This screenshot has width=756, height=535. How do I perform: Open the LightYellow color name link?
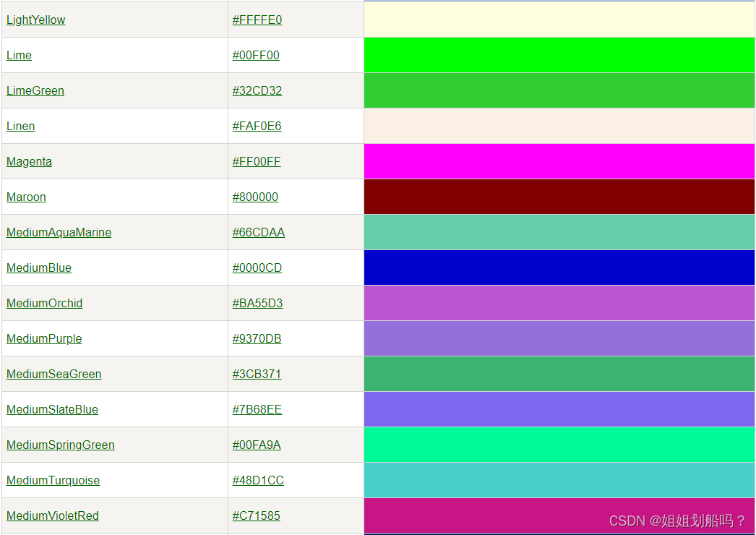pyautogui.click(x=35, y=20)
